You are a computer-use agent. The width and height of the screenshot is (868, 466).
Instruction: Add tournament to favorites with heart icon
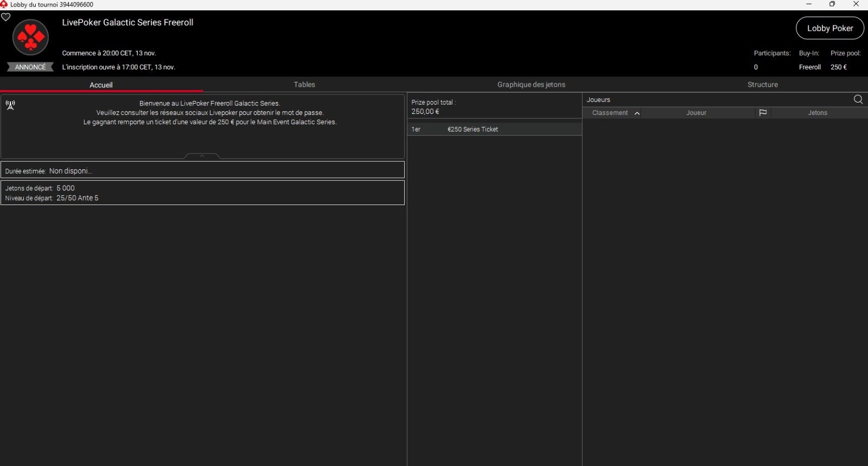5,17
